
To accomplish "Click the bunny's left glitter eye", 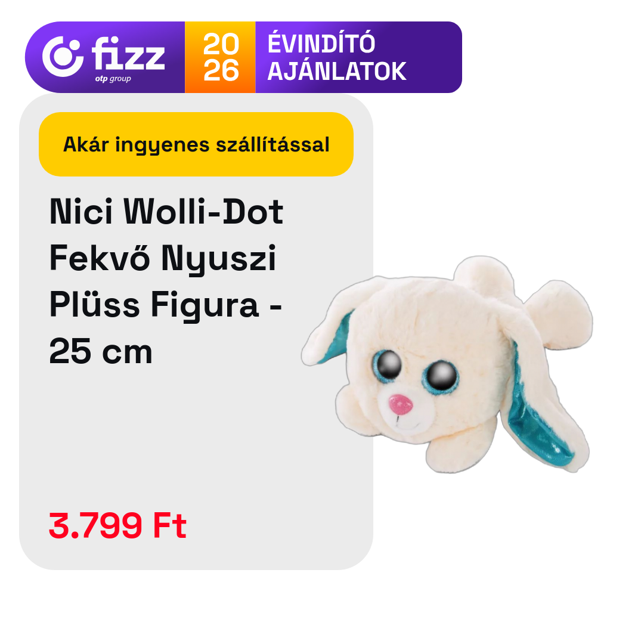I will click(388, 366).
